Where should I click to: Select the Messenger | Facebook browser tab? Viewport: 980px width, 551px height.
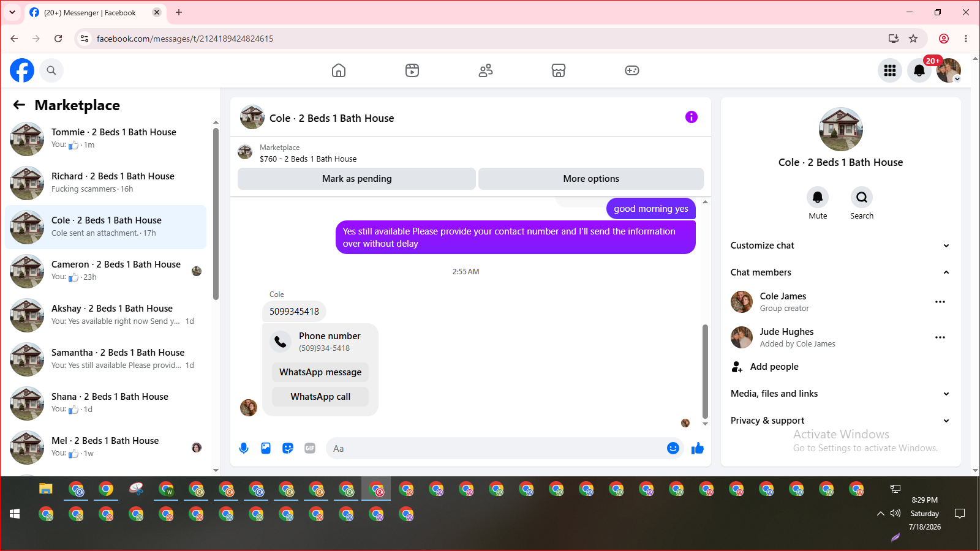tap(95, 12)
